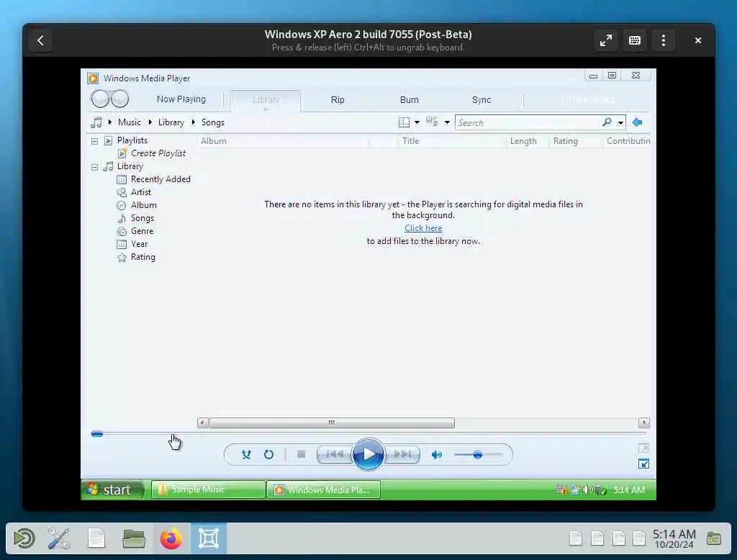Select Album in the library tree

tap(143, 205)
